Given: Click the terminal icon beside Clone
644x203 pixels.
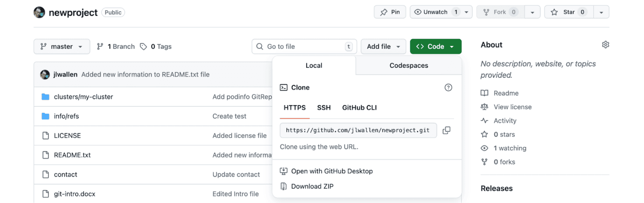Looking at the screenshot, I should [x=283, y=87].
